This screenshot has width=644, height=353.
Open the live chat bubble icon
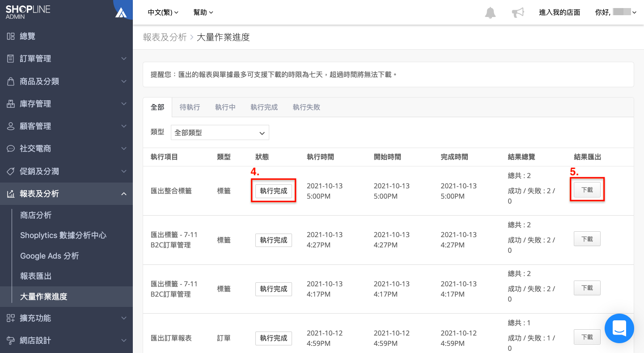[619, 328]
